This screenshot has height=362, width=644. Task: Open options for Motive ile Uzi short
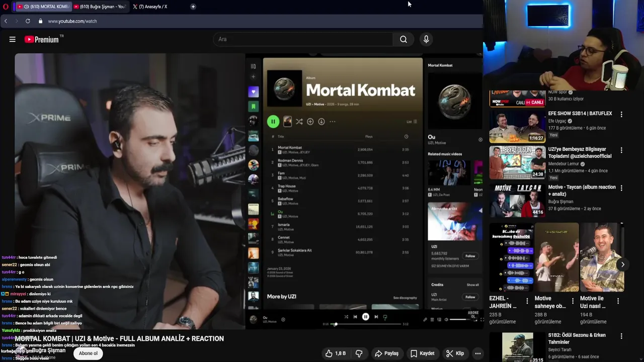(x=618, y=301)
